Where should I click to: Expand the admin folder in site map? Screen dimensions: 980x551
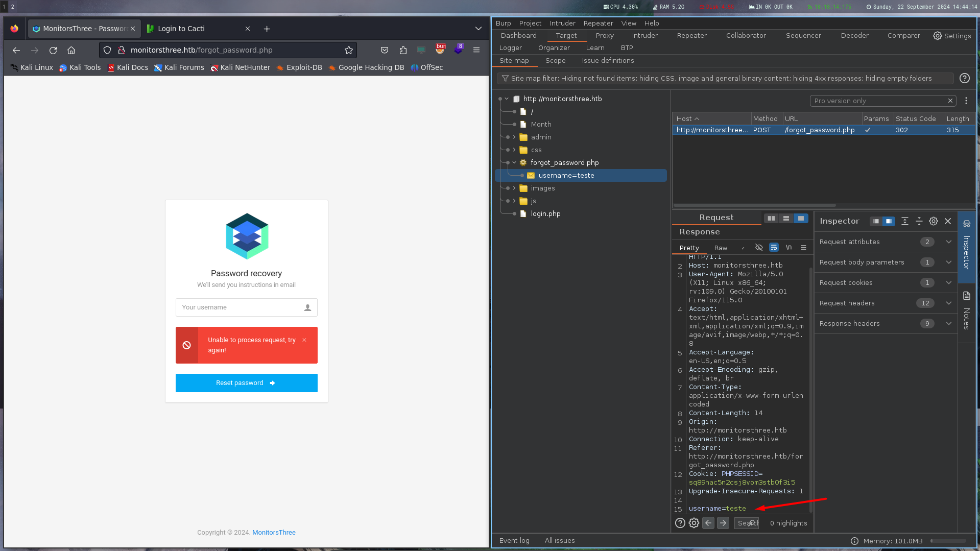coord(514,137)
